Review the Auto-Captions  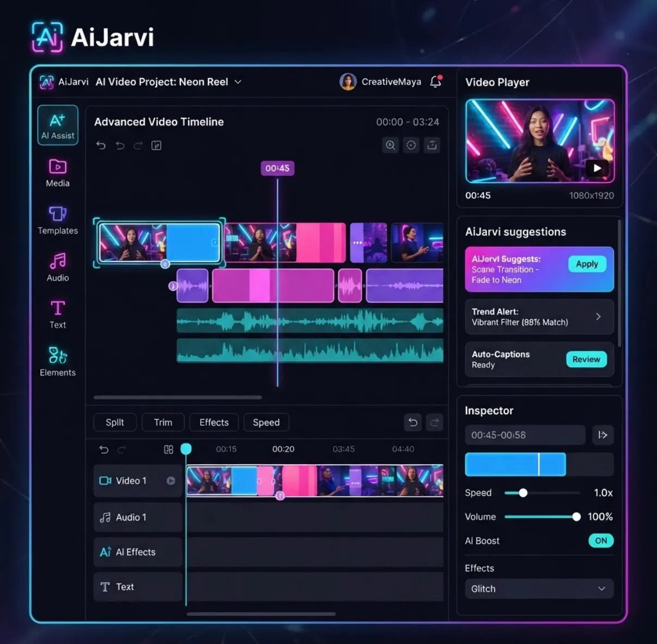click(x=586, y=360)
